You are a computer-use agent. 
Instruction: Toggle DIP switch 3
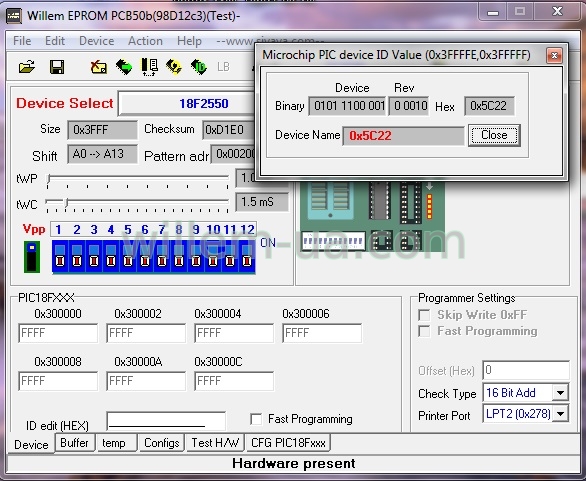coord(94,256)
